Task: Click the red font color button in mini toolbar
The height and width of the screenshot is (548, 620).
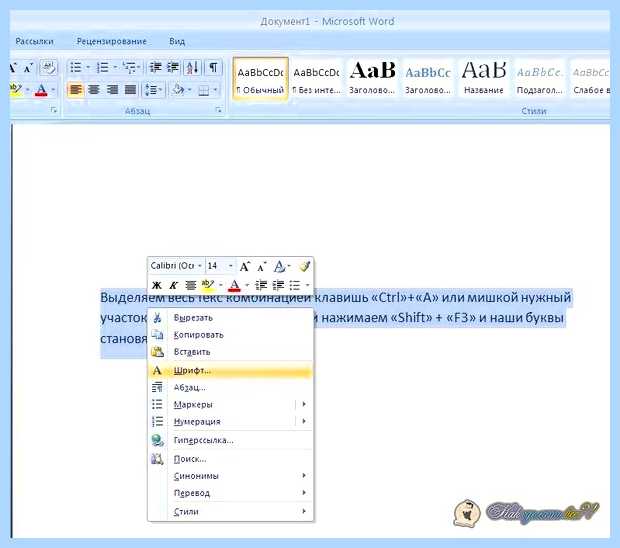Action: [234, 285]
